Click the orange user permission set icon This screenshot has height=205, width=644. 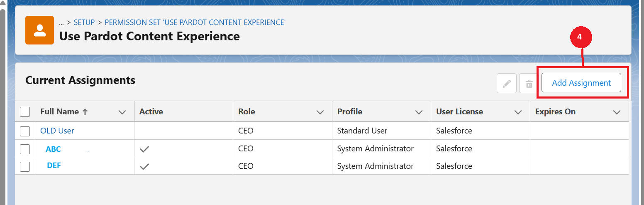pos(40,30)
